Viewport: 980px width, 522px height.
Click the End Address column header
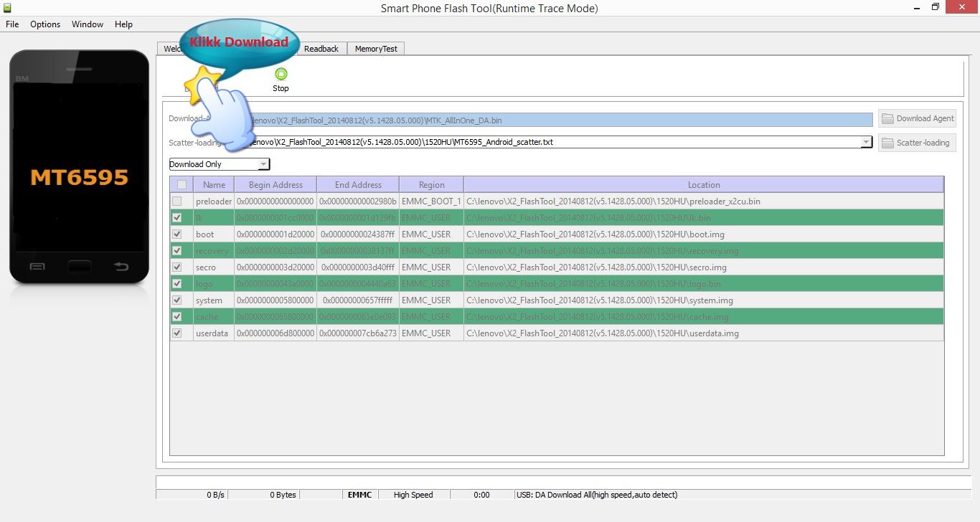[358, 184]
